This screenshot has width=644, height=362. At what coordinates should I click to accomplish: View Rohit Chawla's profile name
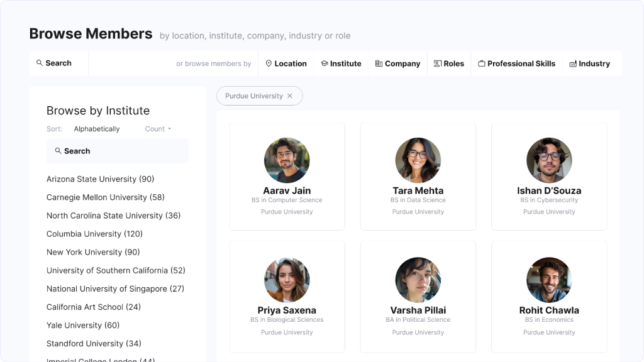(549, 310)
